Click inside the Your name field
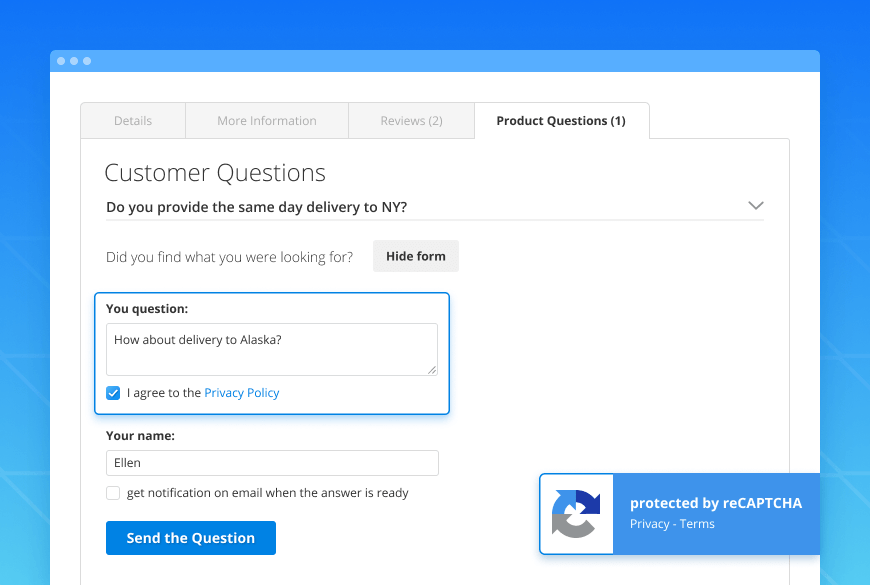The height and width of the screenshot is (585, 870). (272, 463)
